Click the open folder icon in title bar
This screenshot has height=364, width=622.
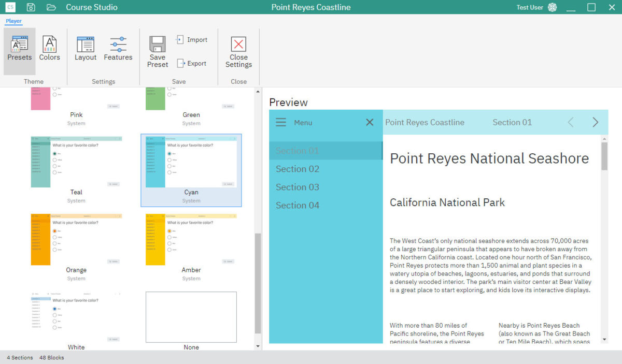(51, 7)
